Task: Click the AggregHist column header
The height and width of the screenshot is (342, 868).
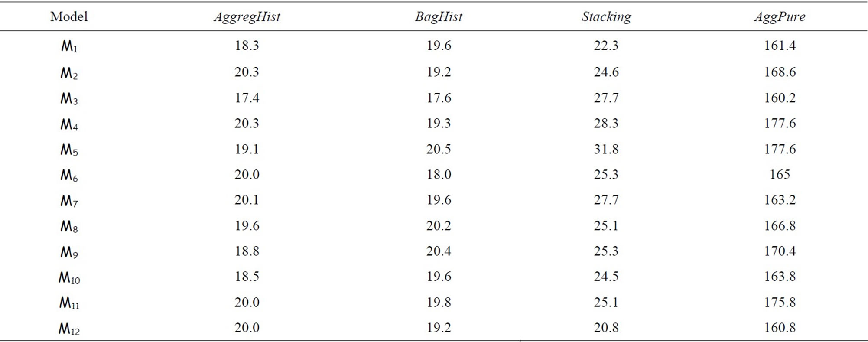Action: coord(247,17)
